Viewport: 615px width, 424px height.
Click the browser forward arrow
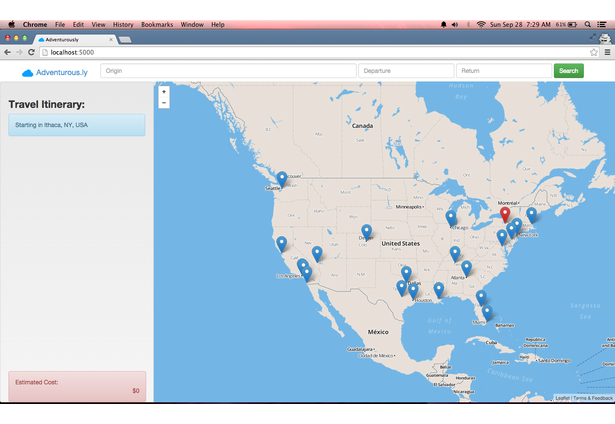(x=19, y=52)
